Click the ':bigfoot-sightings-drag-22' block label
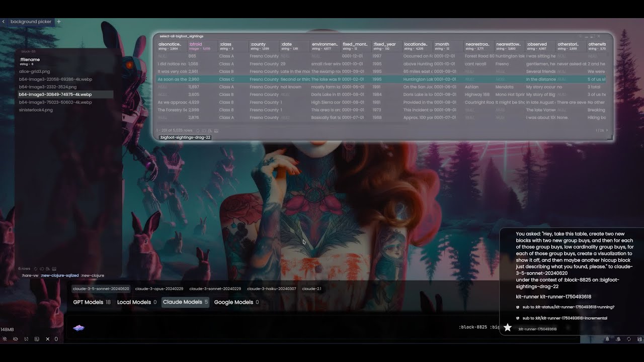Image resolution: width=644 pixels, height=362 pixels. click(185, 137)
